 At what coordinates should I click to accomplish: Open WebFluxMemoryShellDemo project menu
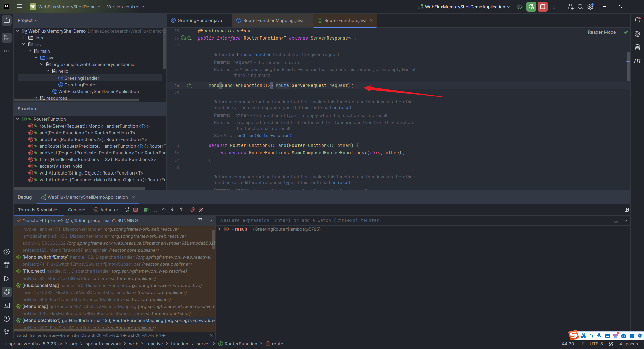coord(65,7)
